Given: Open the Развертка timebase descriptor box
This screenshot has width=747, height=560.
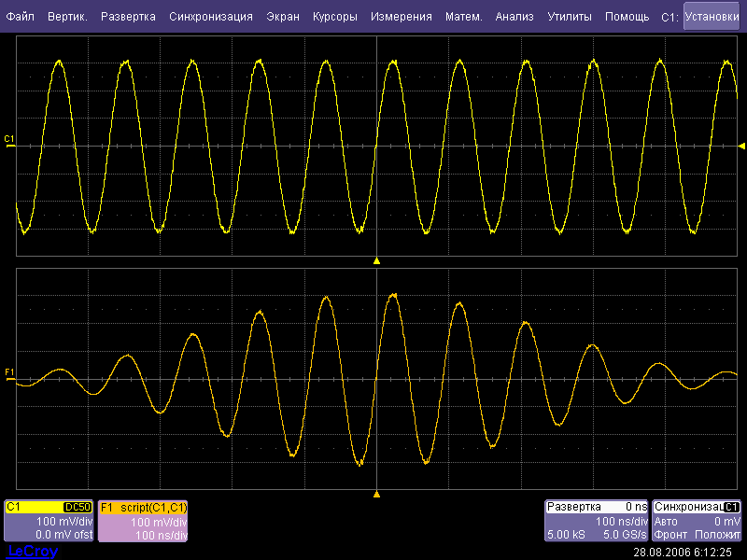Looking at the screenshot, I should click(597, 521).
